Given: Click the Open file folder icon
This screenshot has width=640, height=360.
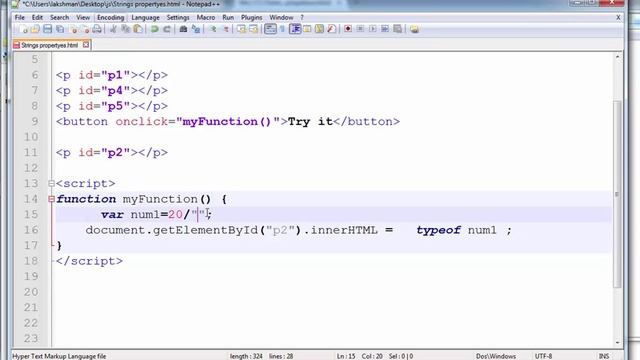Looking at the screenshot, I should point(36,29).
